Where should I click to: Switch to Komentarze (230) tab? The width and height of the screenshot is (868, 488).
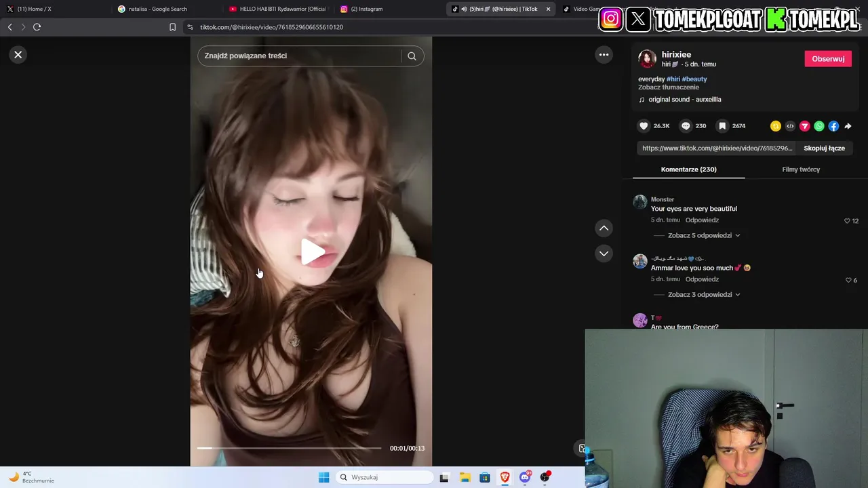689,169
